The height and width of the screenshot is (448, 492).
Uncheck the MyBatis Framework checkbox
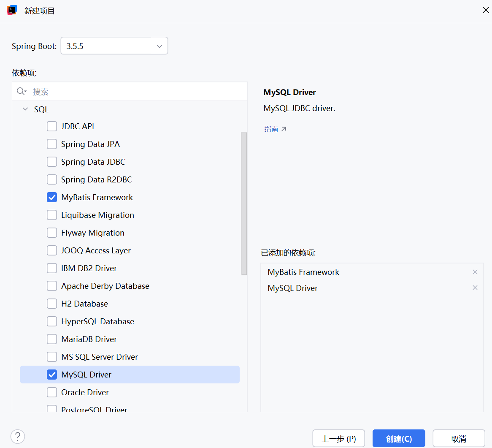(x=52, y=197)
